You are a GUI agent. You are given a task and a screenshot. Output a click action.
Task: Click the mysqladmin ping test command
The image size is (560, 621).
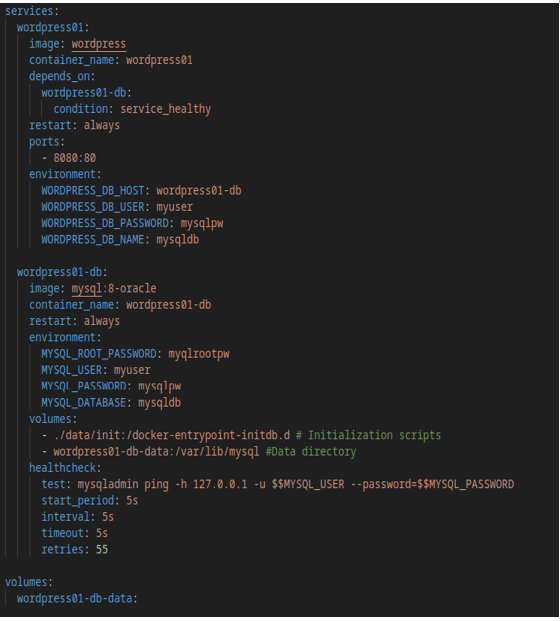[x=295, y=484]
